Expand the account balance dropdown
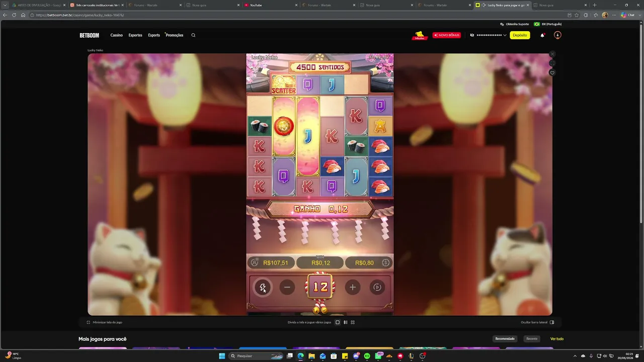Viewport: 644px width, 362px height. pyautogui.click(x=505, y=35)
